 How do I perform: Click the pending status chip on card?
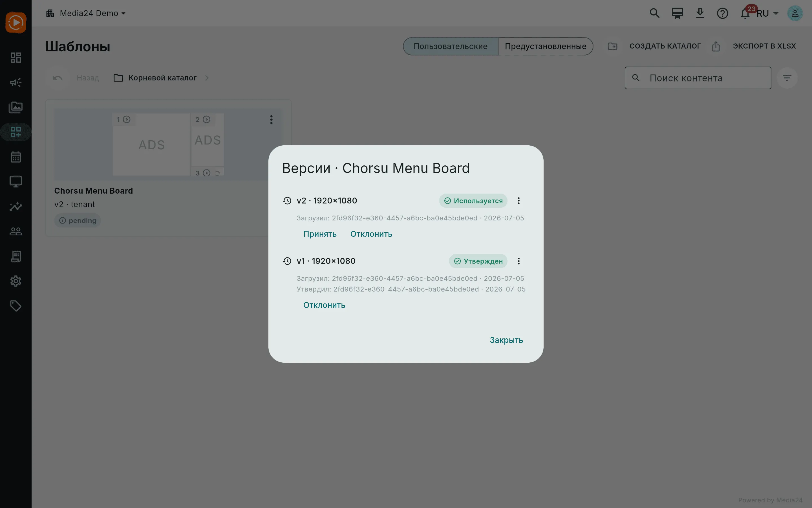78,220
